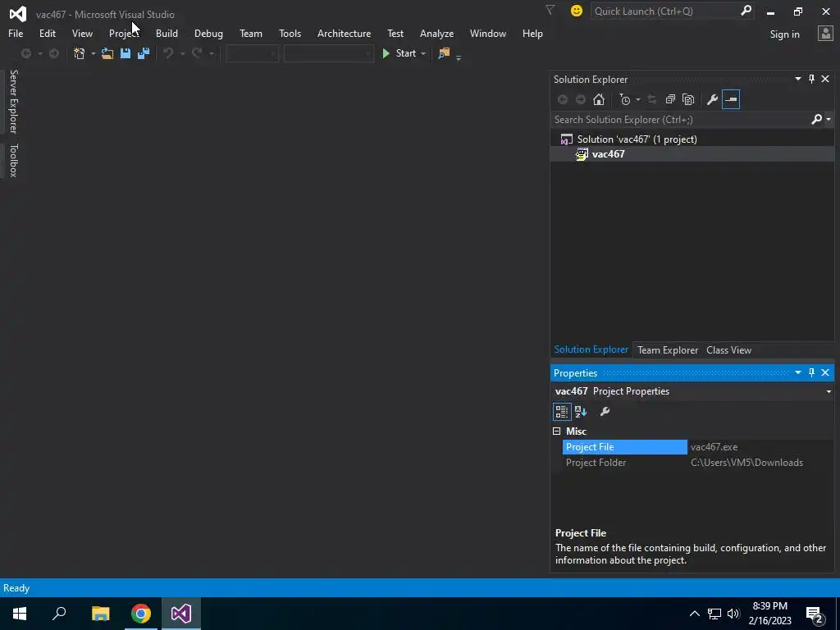Toggle Preview Selected Items in Solution Explorer
Screen dimensions: 840x630
[x=731, y=99]
